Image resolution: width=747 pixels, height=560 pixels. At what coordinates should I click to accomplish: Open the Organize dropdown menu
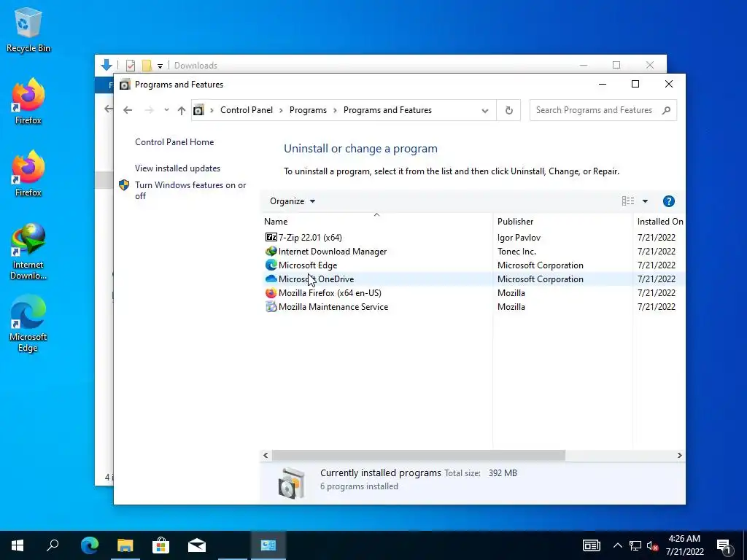click(x=292, y=201)
